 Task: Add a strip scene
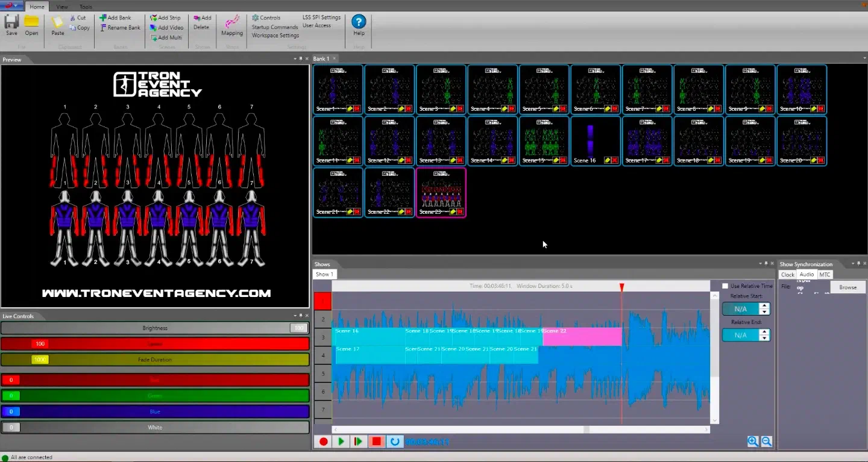pyautogui.click(x=165, y=18)
